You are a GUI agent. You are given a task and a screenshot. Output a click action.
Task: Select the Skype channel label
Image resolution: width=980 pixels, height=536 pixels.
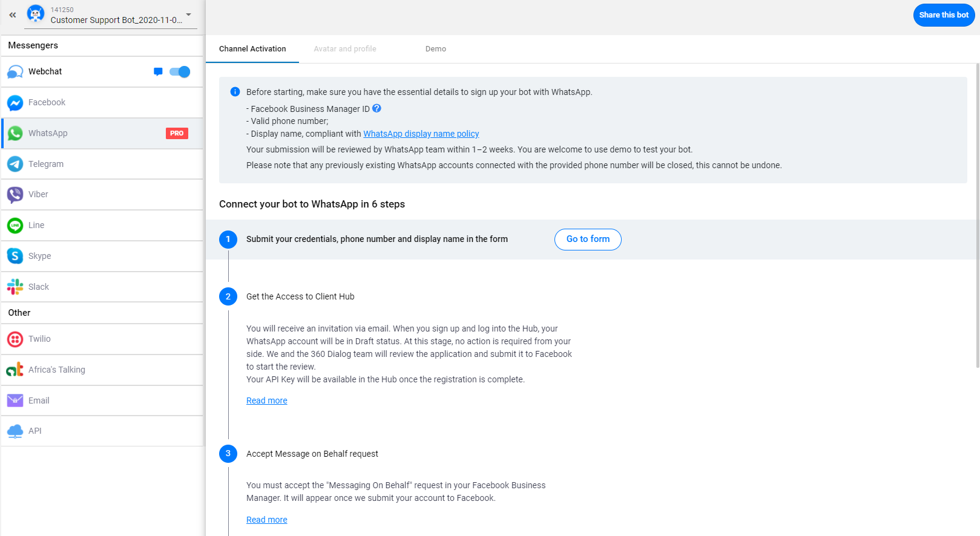(x=40, y=256)
